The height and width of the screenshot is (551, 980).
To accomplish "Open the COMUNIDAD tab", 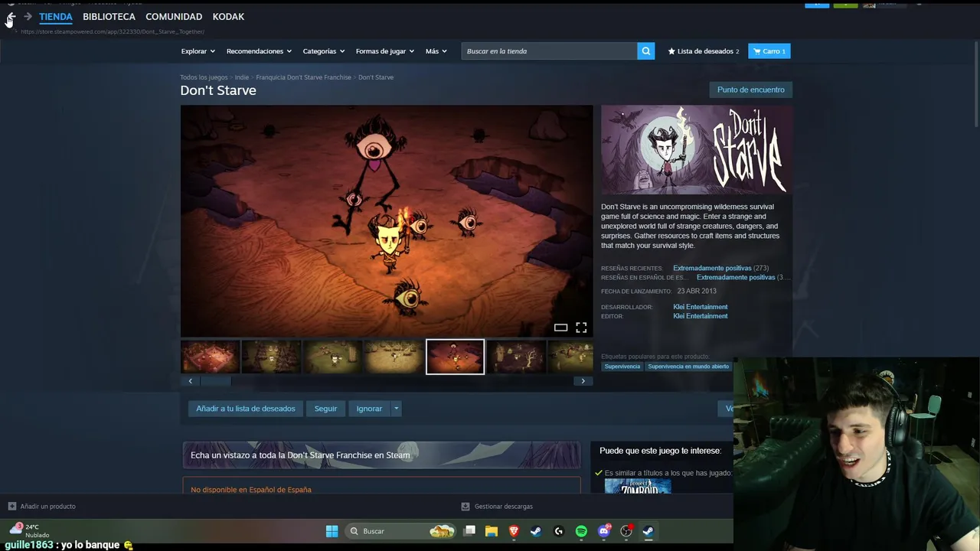I will pos(174,16).
